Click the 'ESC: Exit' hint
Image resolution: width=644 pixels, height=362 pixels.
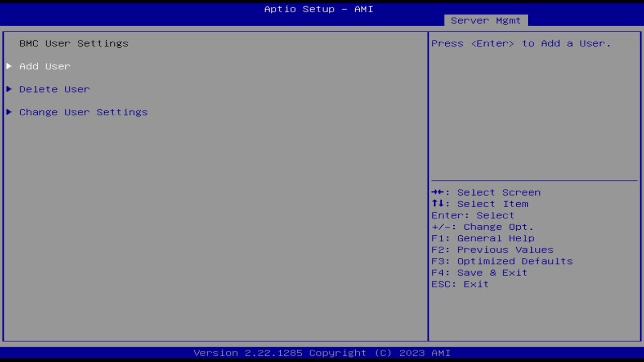click(x=460, y=285)
